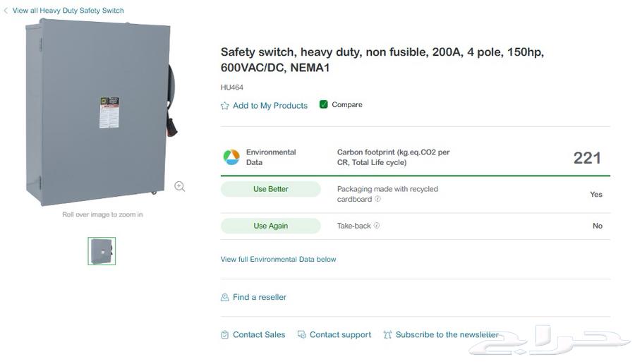The width and height of the screenshot is (635, 364).
Task: Click the main safety switch product image
Action: pyautogui.click(x=99, y=113)
